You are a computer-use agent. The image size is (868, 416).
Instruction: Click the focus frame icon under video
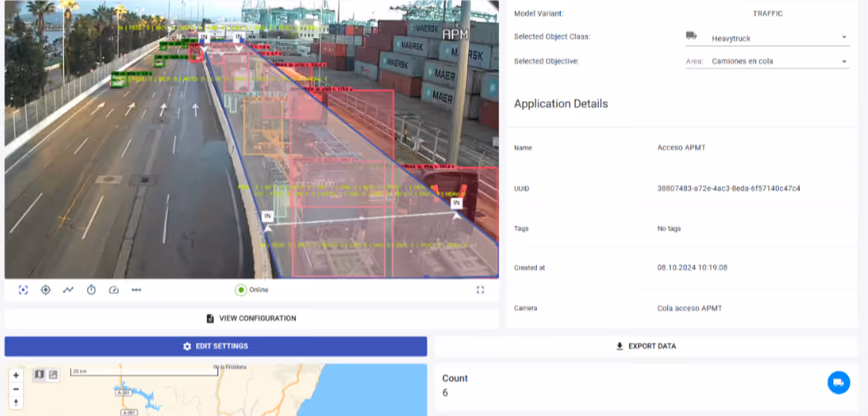(23, 290)
